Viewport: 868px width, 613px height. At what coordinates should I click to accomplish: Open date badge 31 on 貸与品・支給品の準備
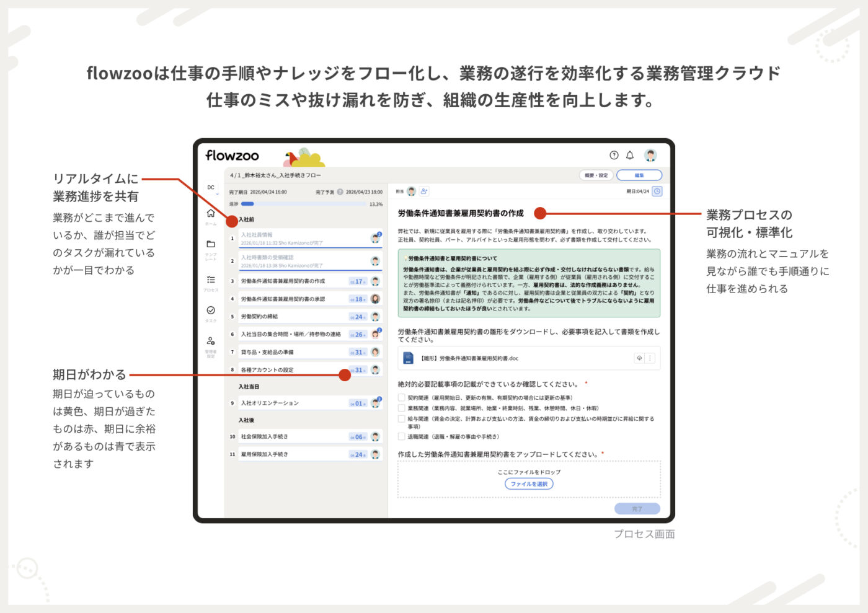click(x=358, y=353)
